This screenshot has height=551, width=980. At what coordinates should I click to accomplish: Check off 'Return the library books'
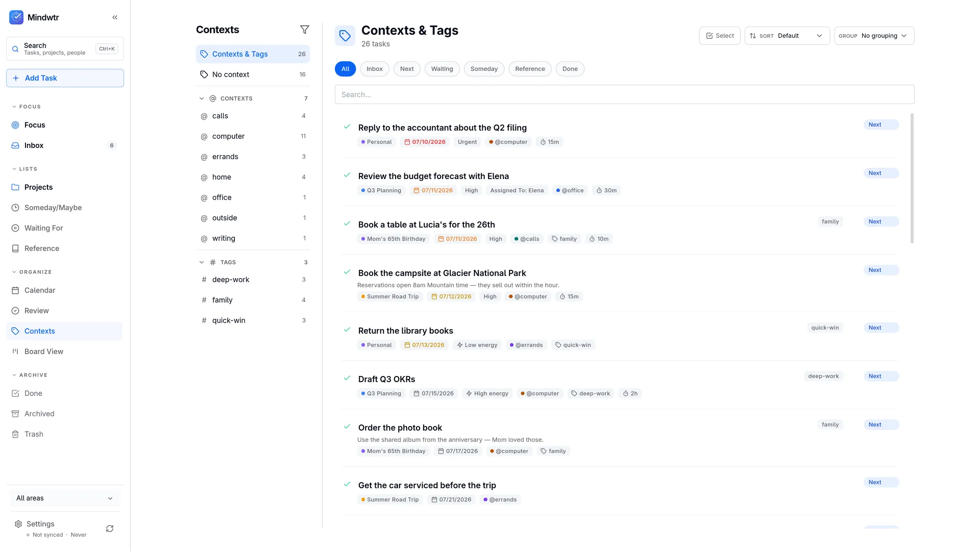tap(347, 330)
